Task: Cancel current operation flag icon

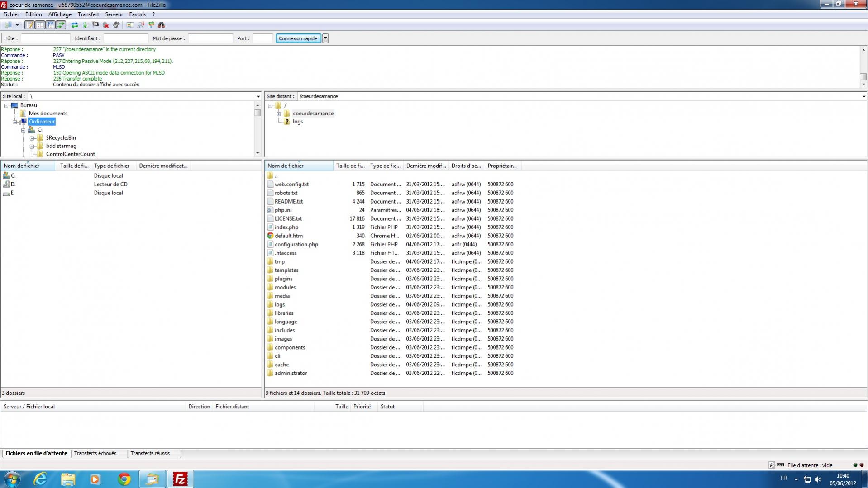Action: pyautogui.click(x=95, y=25)
